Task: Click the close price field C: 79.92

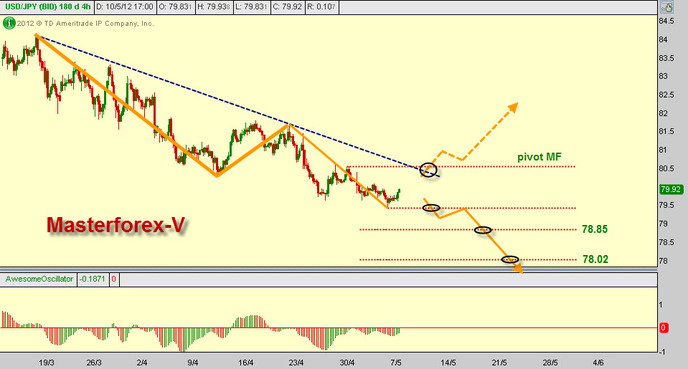Action: pos(287,7)
